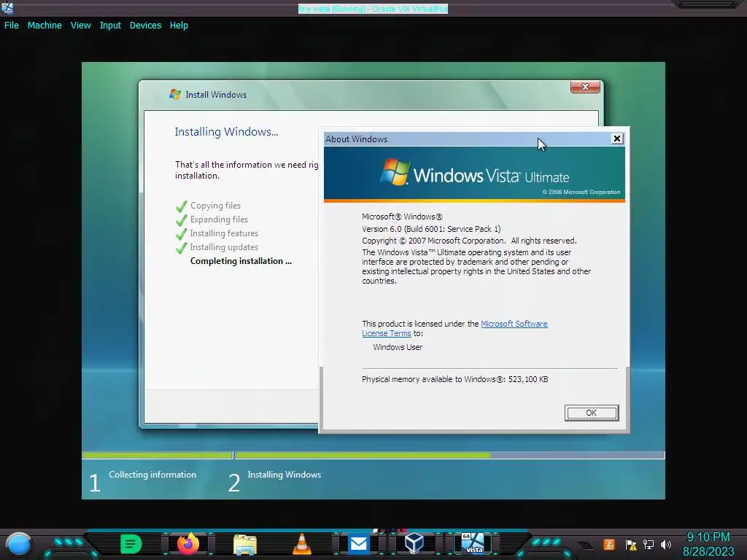This screenshot has height=560, width=747.
Task: Click the 'Installing Windows...' heading
Action: tap(226, 132)
